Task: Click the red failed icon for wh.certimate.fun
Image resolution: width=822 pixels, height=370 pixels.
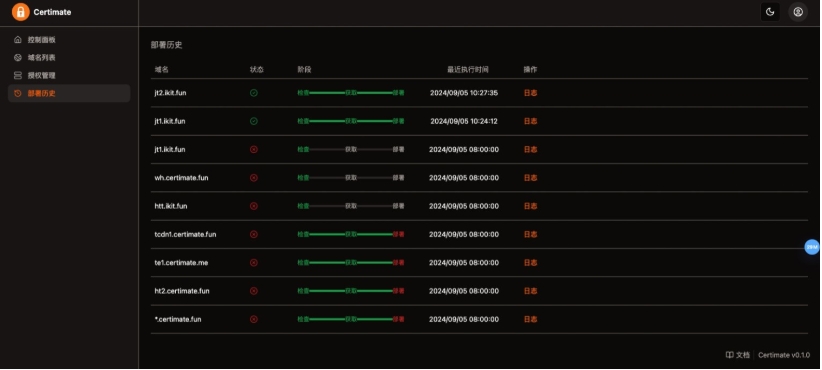Action: [254, 178]
